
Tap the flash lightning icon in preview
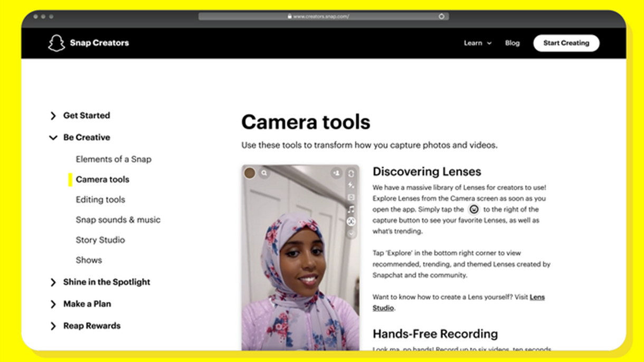351,185
